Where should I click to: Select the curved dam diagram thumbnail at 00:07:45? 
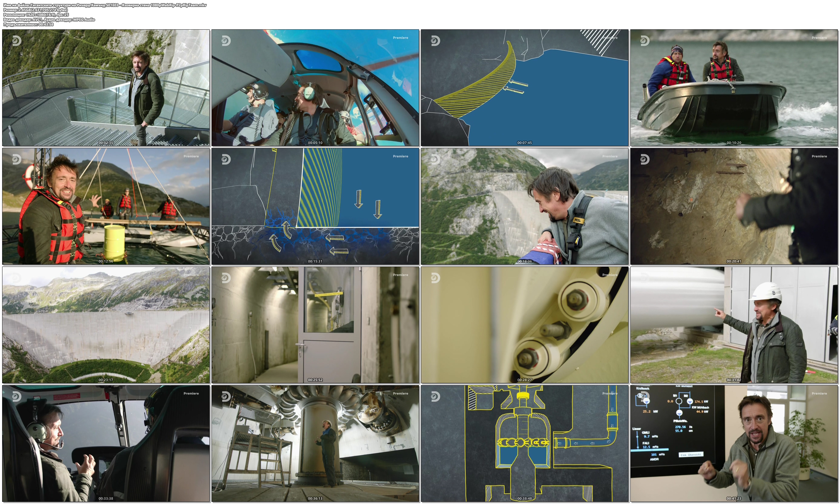pyautogui.click(x=524, y=88)
